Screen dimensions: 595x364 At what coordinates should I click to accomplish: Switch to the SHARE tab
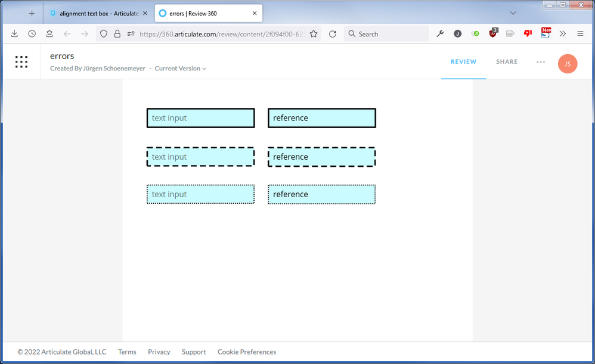507,61
